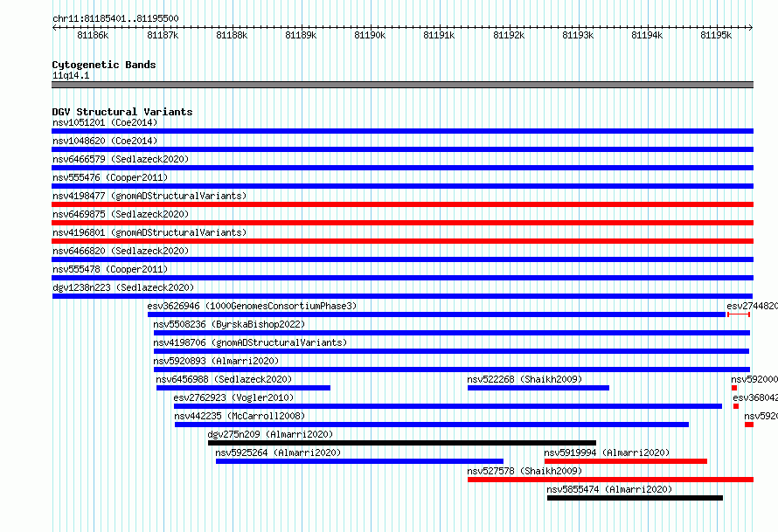
Task: Click nsv522268 (Shaikh2009) label
Action: coord(524,379)
